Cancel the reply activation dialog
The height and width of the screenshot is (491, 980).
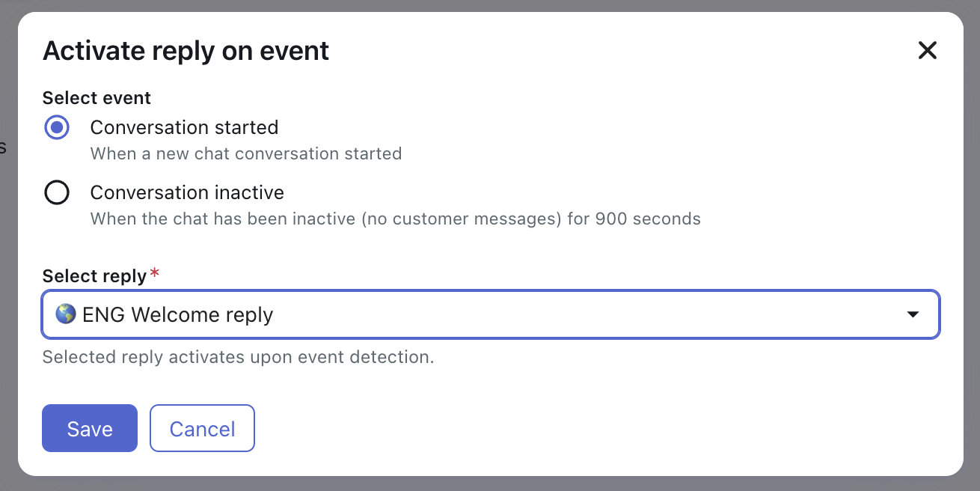202,428
